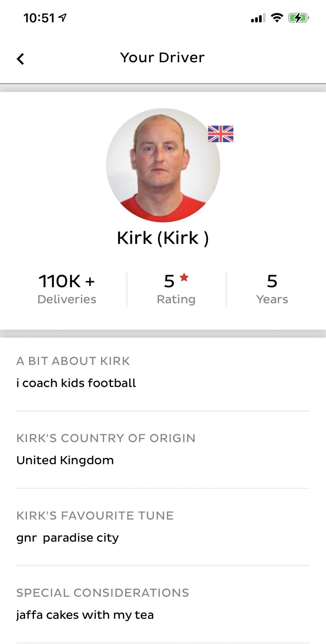This screenshot has height=644, width=326.
Task: Tap the text 'i coach kids football'
Action: (x=76, y=383)
